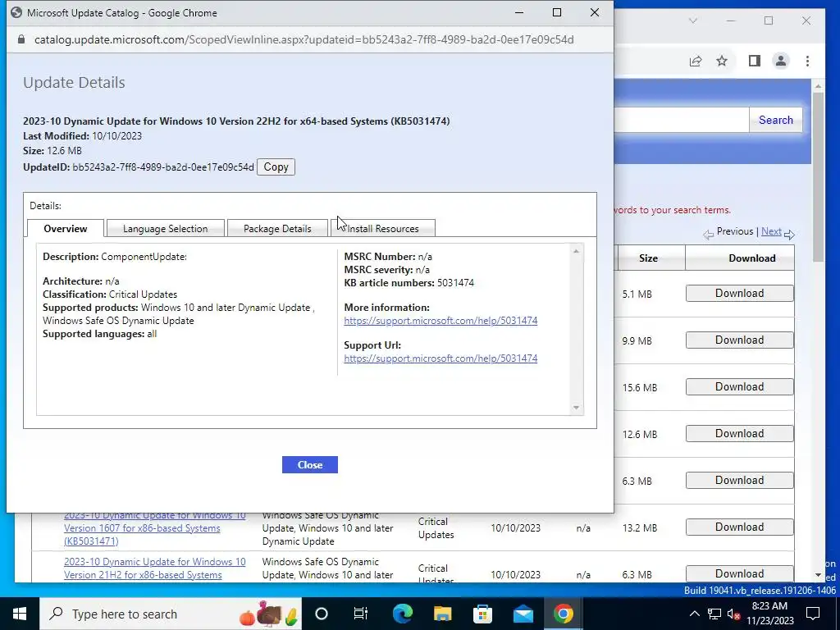Click the Classification value Critical Updates
The width and height of the screenshot is (840, 630).
143,294
